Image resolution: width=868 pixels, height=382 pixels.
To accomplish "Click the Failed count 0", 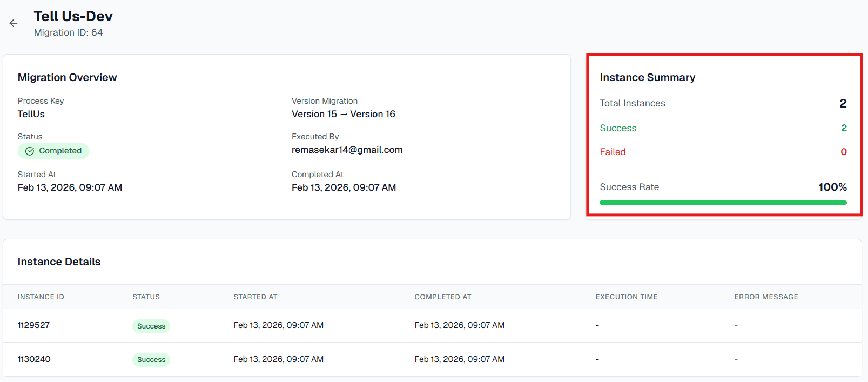I will click(844, 152).
